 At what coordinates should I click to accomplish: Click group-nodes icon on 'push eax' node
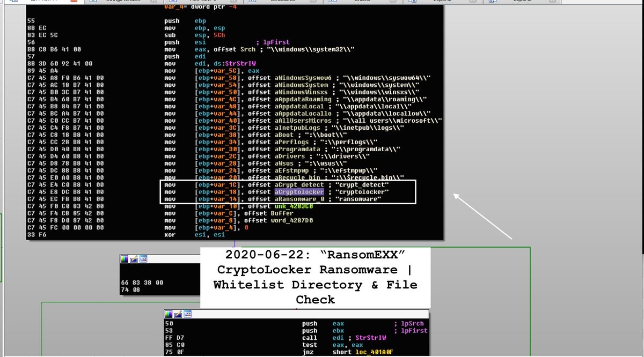pos(187,314)
